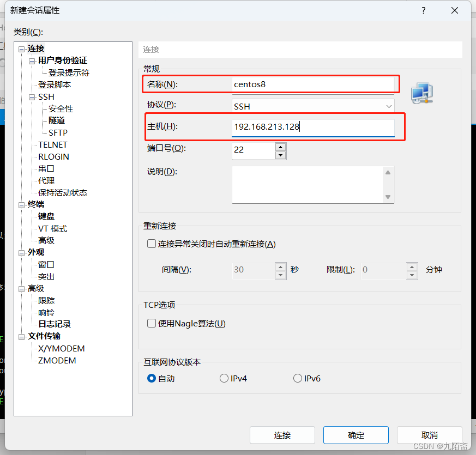Image resolution: width=476 pixels, height=455 pixels.
Task: Open the help question mark button
Action: pyautogui.click(x=424, y=10)
